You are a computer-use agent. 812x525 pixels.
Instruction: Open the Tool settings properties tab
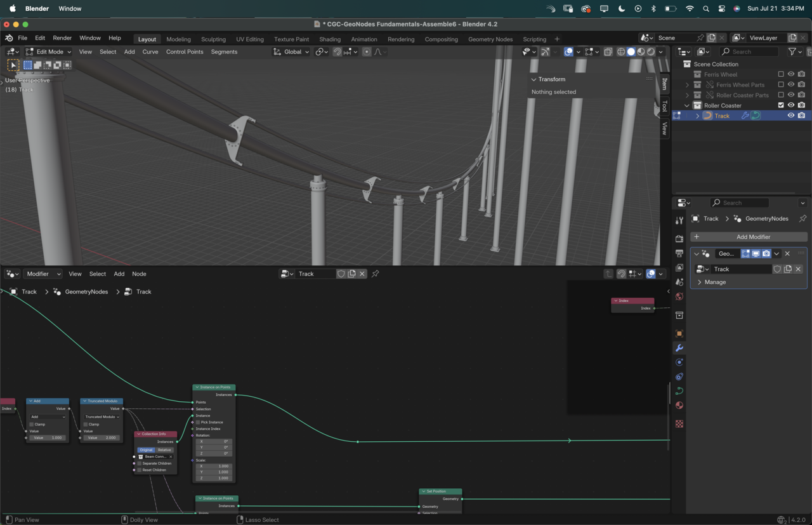tap(679, 220)
